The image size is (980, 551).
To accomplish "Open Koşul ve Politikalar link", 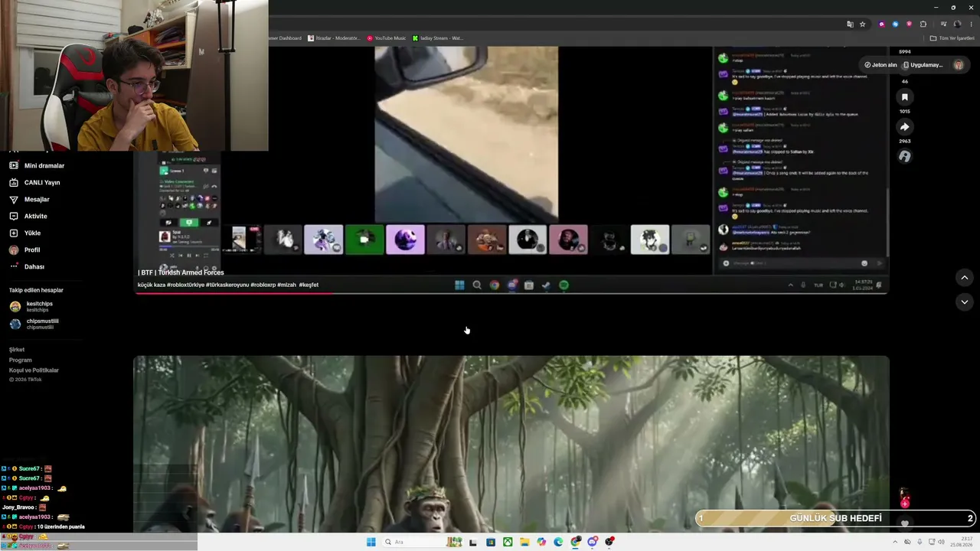I will point(34,370).
